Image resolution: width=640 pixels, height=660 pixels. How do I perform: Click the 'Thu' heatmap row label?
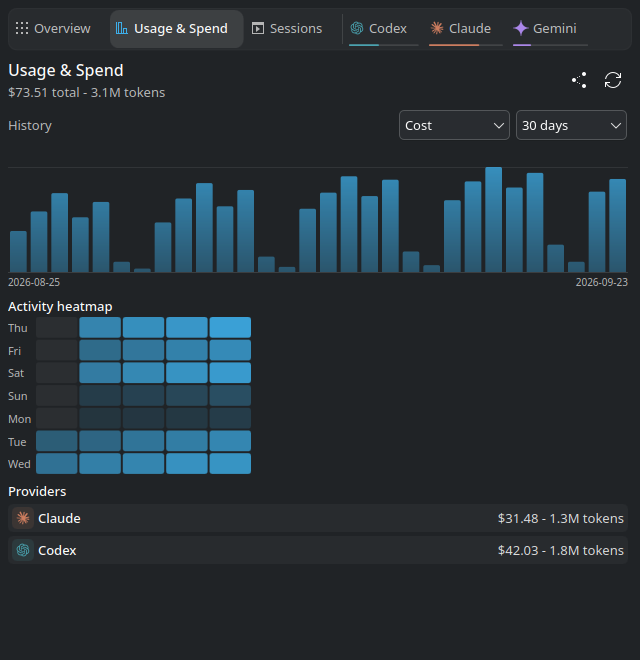click(x=18, y=328)
